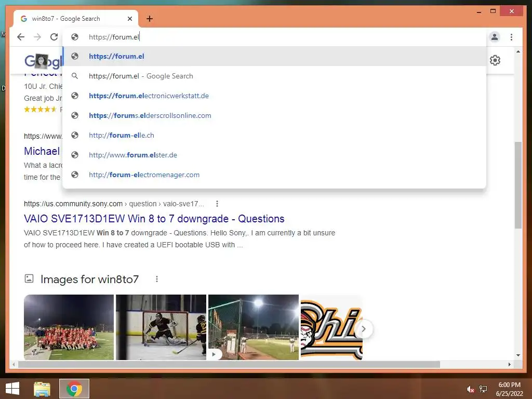Open the night baseball field thumbnail
Viewport: 532px width, 399px height.
(254, 327)
